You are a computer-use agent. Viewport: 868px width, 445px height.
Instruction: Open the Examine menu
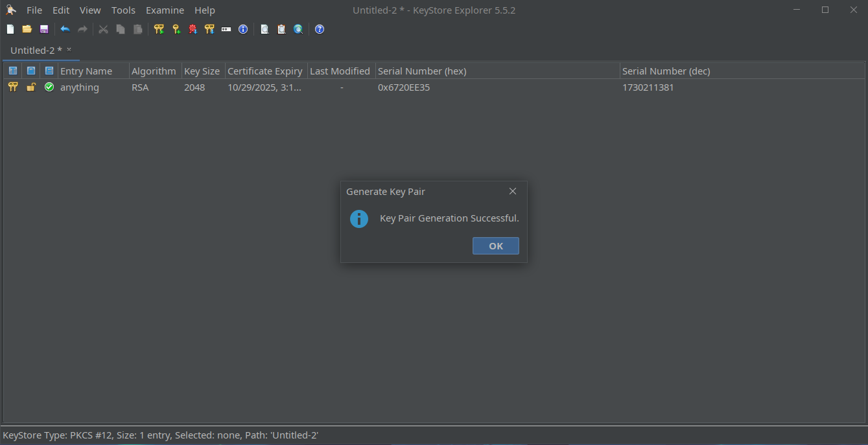pyautogui.click(x=165, y=10)
